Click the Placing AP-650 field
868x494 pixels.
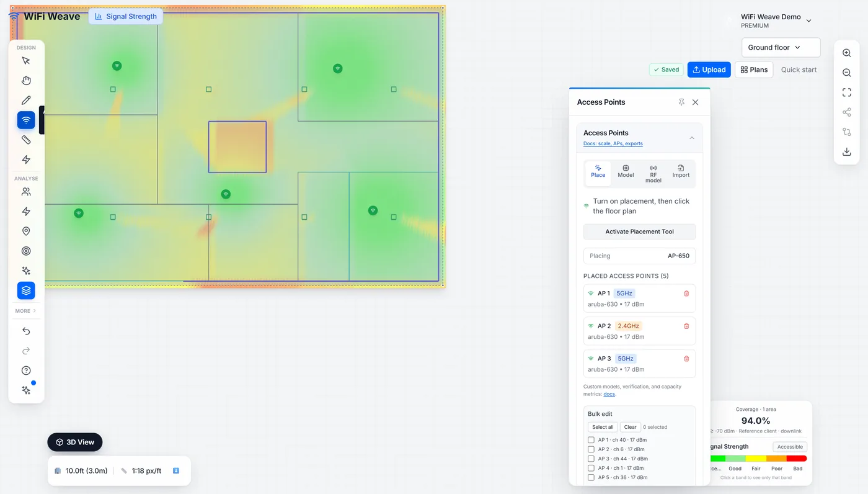pos(639,256)
